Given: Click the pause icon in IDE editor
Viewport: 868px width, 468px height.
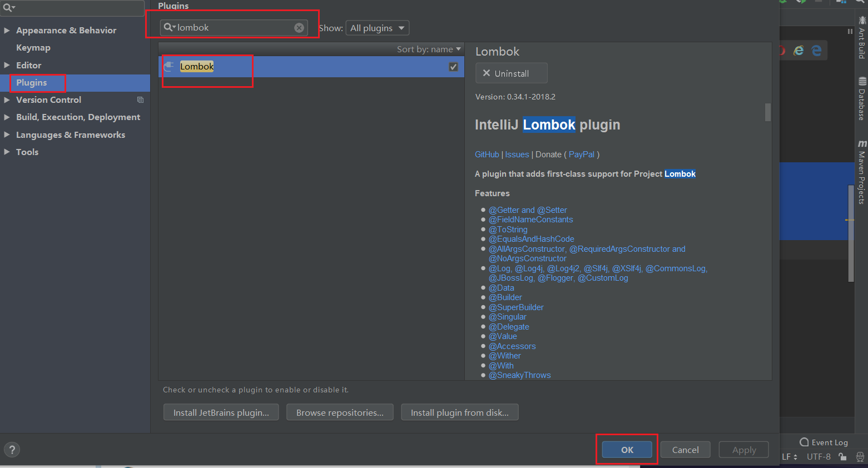Looking at the screenshot, I should pos(850,32).
